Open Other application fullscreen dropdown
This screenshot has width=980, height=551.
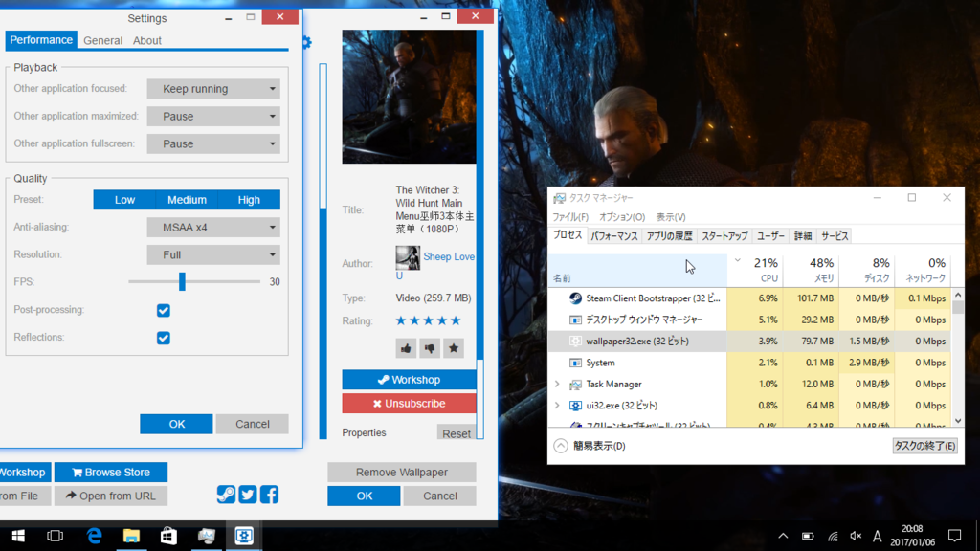(x=213, y=143)
